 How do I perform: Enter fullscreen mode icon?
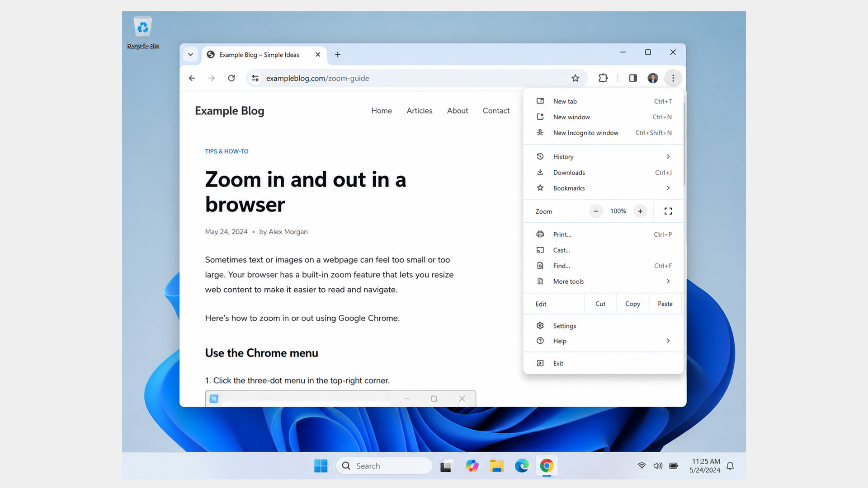[668, 211]
